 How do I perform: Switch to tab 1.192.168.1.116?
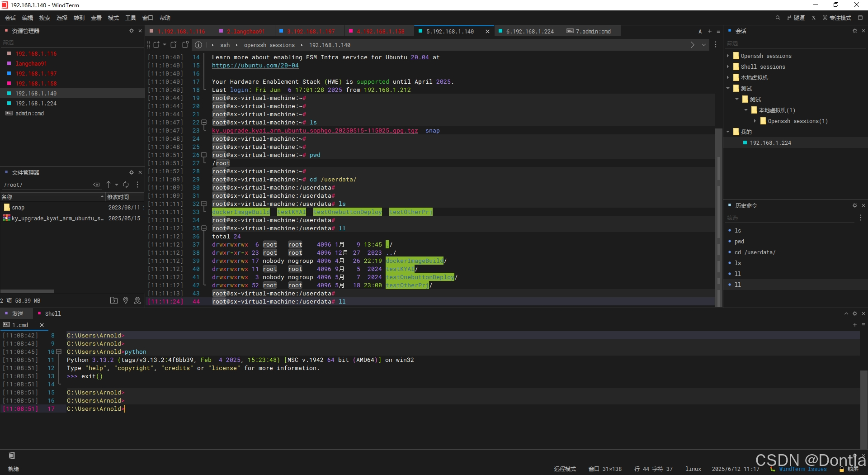point(179,31)
